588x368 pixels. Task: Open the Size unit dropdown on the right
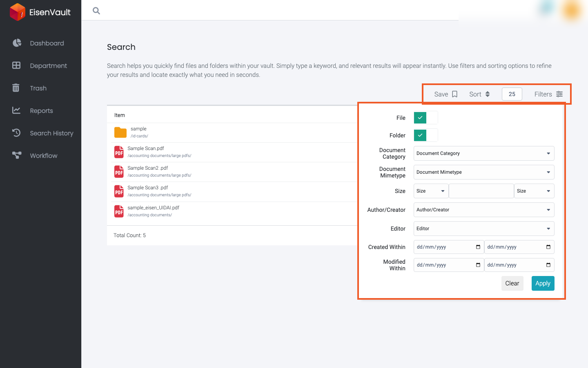(534, 191)
